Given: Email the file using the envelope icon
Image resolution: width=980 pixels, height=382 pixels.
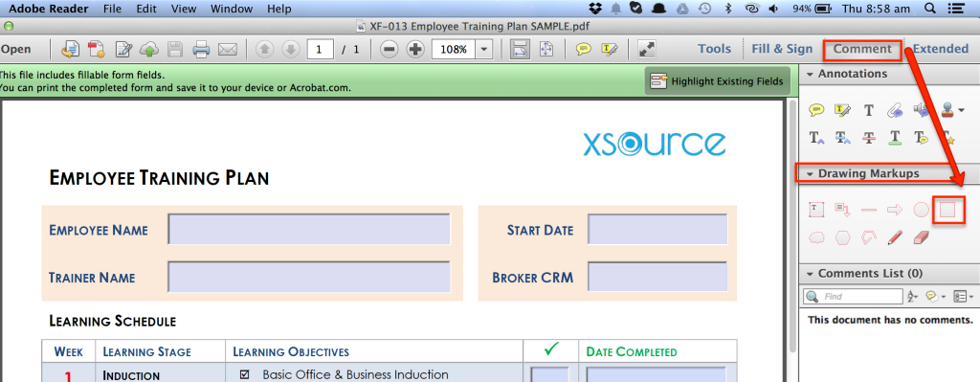Looking at the screenshot, I should (228, 50).
